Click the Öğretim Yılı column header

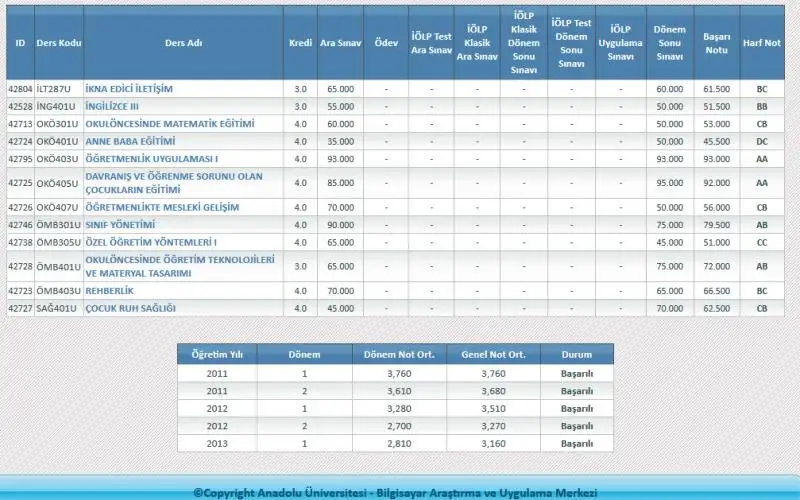pyautogui.click(x=217, y=355)
